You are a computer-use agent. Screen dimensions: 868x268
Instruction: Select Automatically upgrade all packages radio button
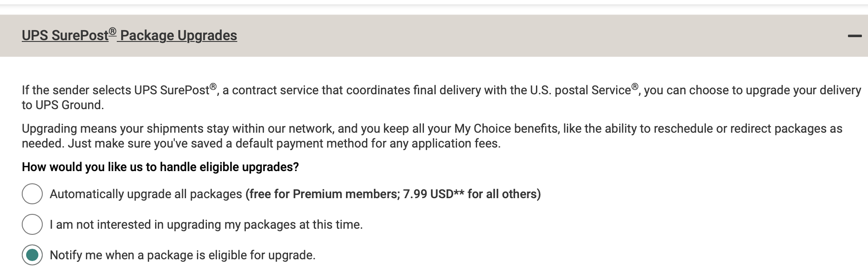tap(32, 194)
